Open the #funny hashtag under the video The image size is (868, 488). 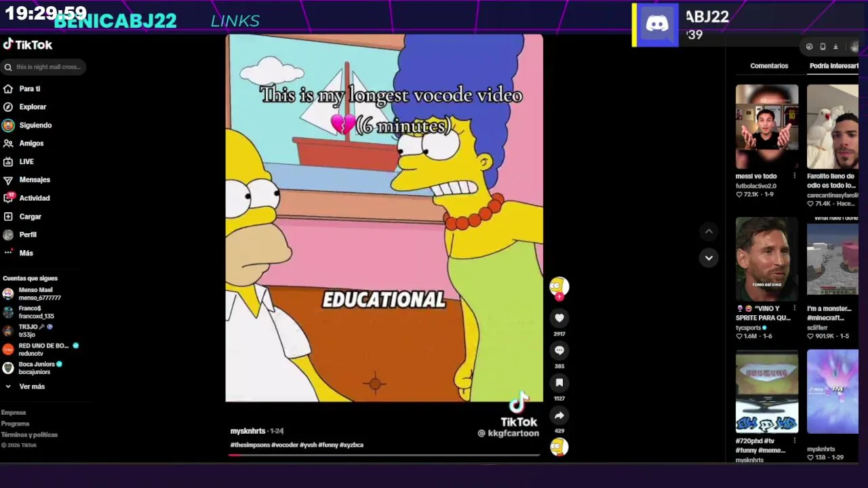point(328,445)
